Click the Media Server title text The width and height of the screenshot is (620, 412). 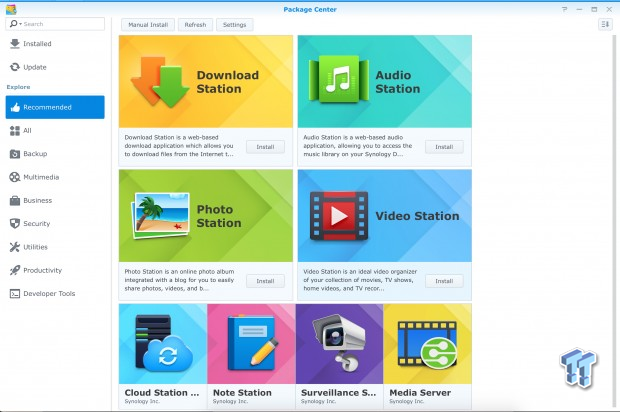point(420,393)
